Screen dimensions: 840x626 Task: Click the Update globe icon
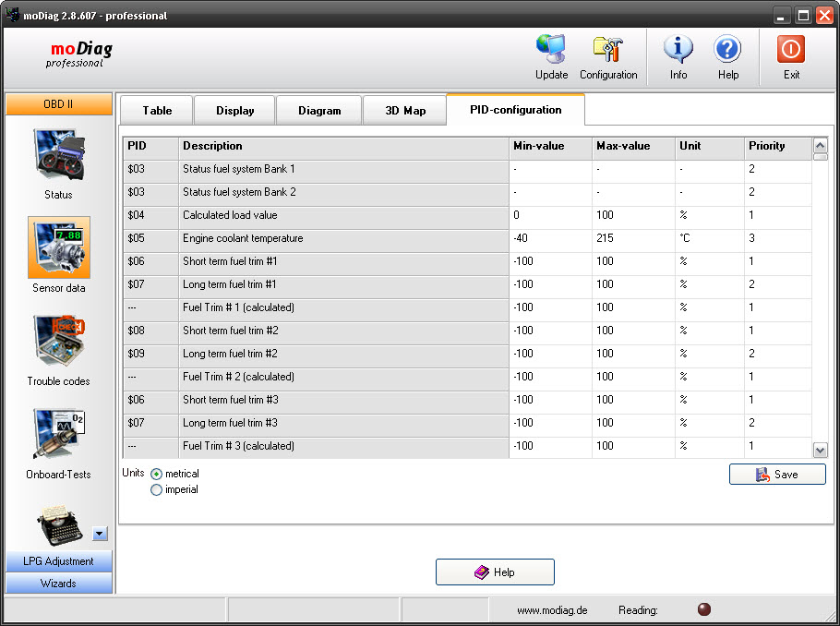point(551,49)
